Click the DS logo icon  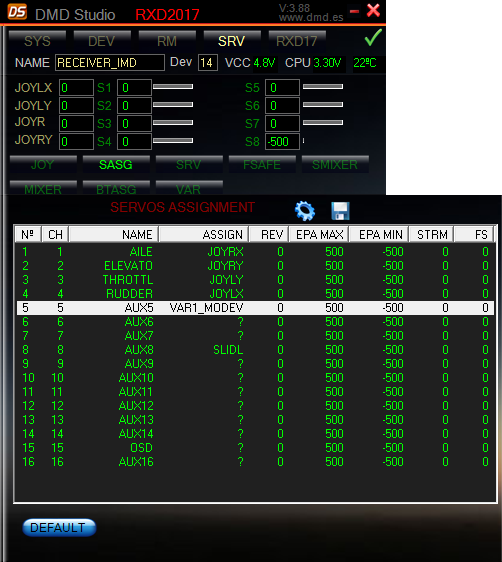(x=17, y=11)
